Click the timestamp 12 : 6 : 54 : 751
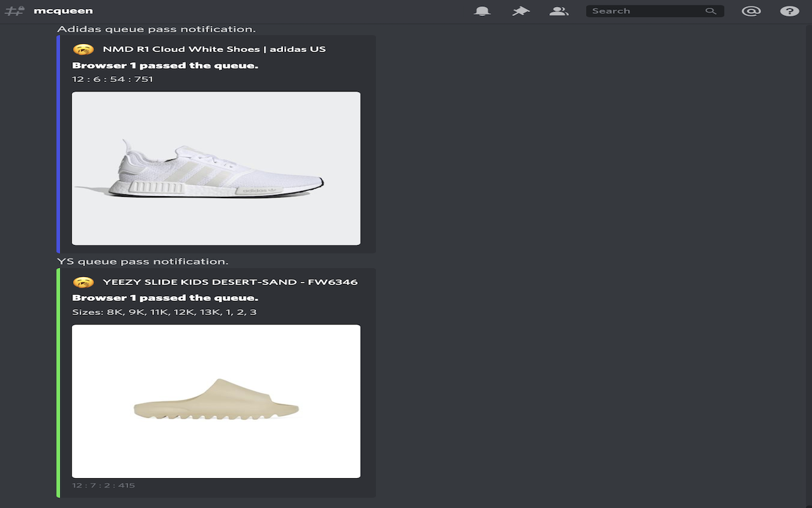This screenshot has height=508, width=812. [113, 79]
